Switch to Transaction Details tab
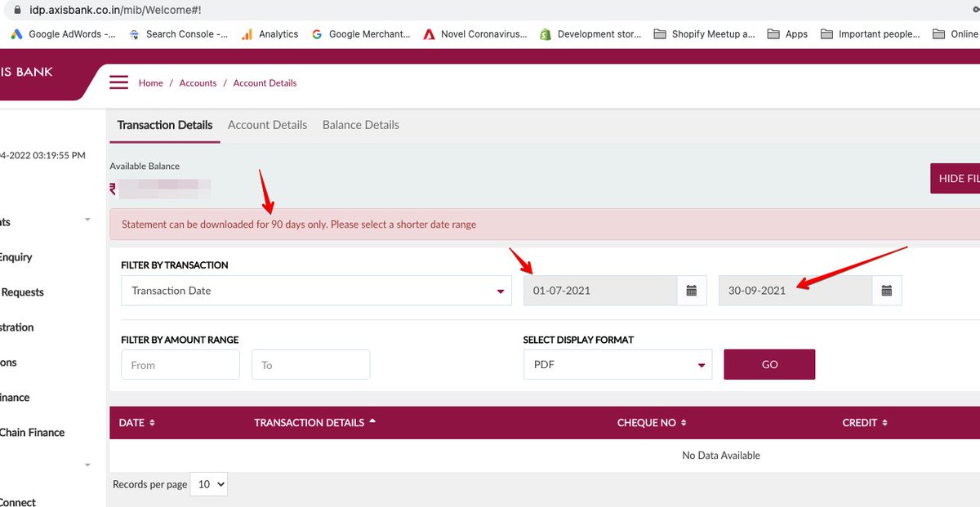This screenshot has width=980, height=507. coord(165,125)
